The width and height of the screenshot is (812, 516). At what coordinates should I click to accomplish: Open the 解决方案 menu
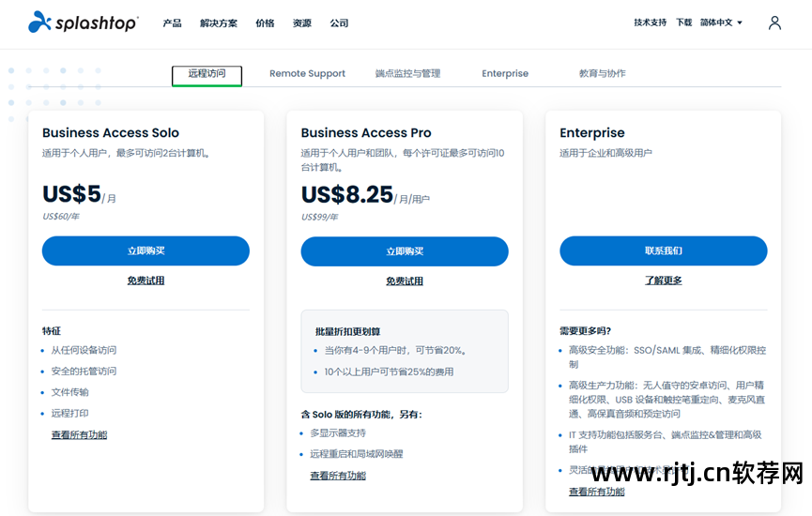219,23
